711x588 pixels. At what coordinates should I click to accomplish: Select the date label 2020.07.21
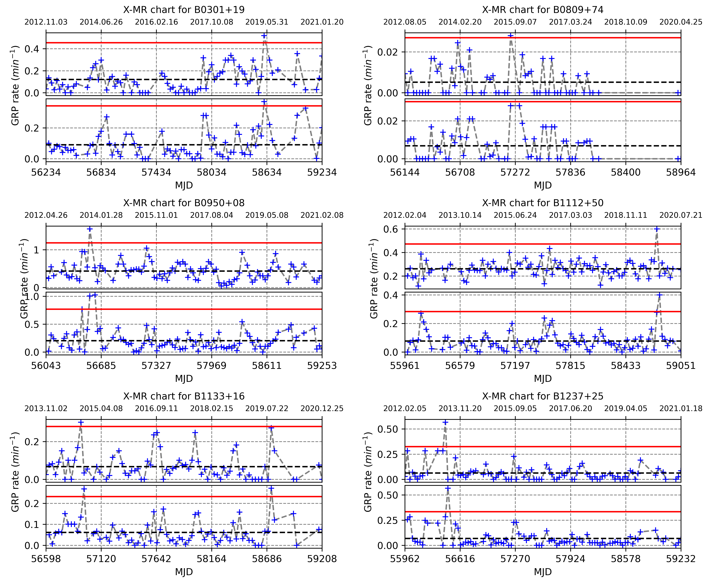681,215
